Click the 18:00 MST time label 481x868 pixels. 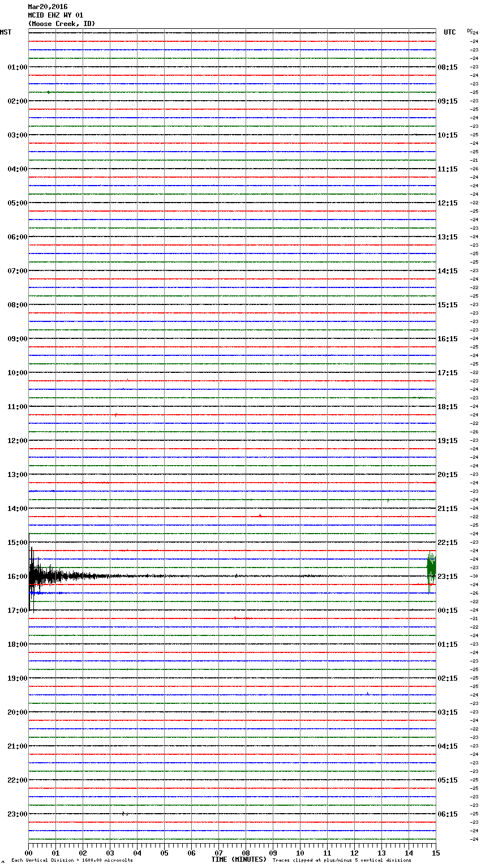(x=18, y=644)
